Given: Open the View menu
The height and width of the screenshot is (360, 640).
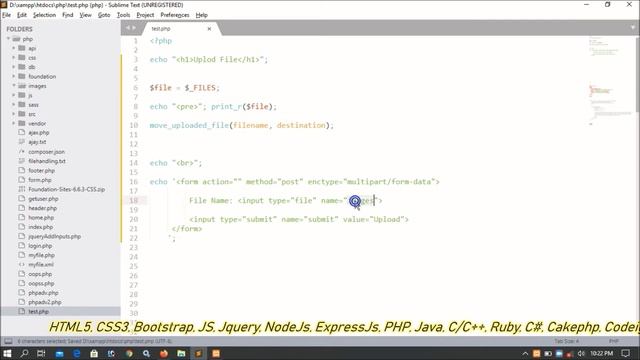Looking at the screenshot, I should click(x=85, y=15).
